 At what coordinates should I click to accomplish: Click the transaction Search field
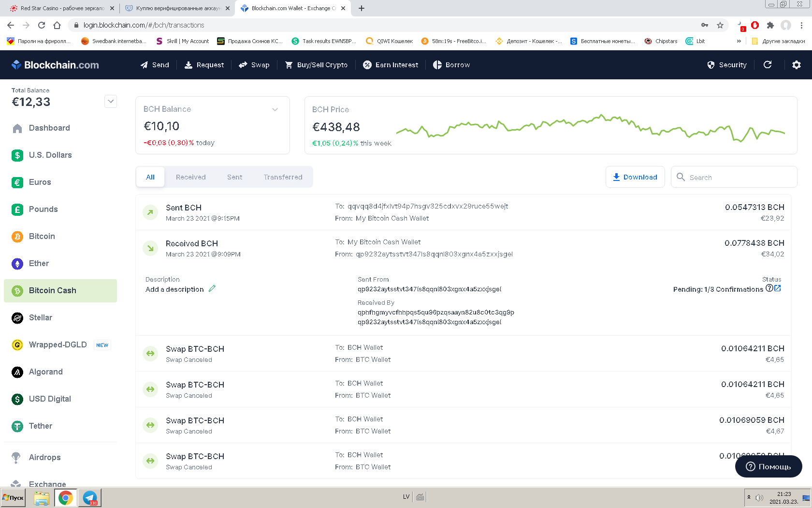734,177
